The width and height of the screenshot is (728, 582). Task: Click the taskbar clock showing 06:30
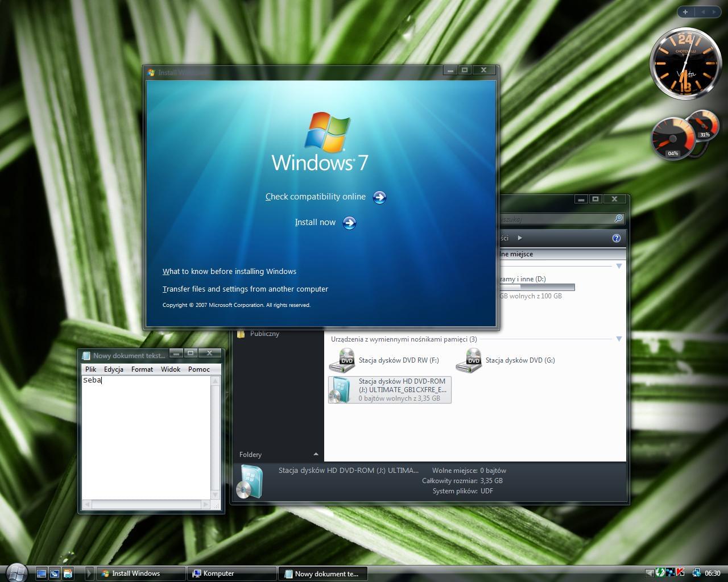point(713,573)
